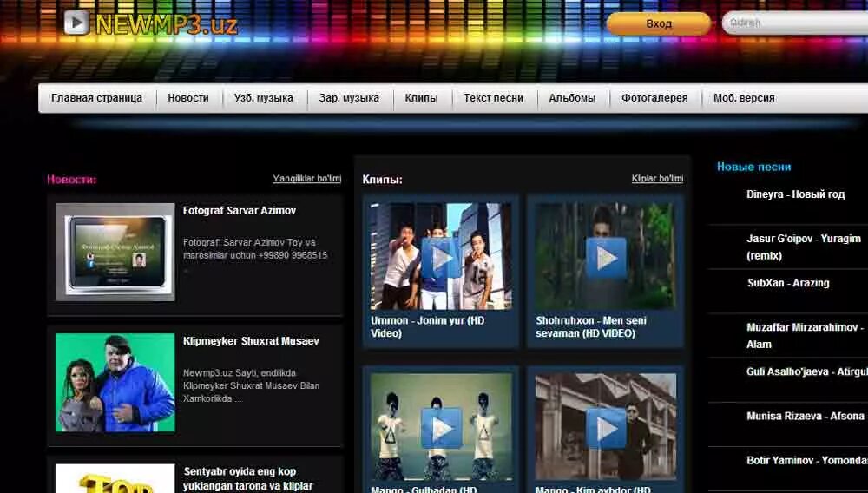Image resolution: width=868 pixels, height=493 pixels.
Task: Open the Новости menu item
Action: coord(188,98)
